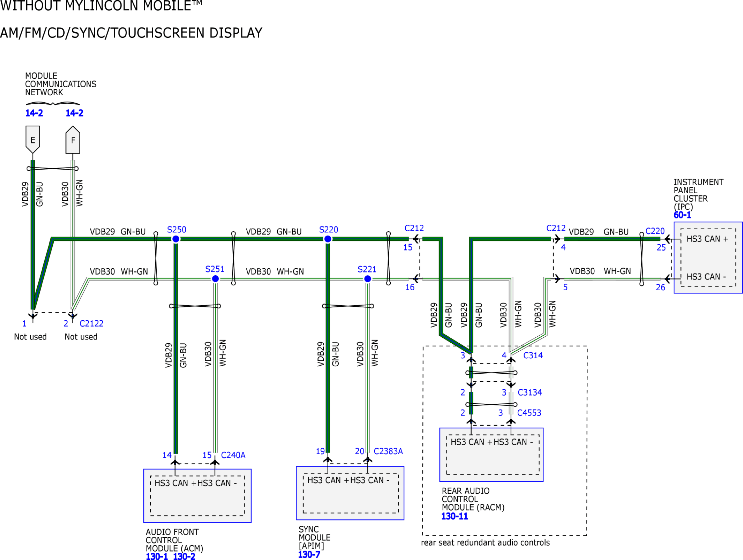Click the C2383A connector label
This screenshot has height=560, width=743.
coord(388,451)
